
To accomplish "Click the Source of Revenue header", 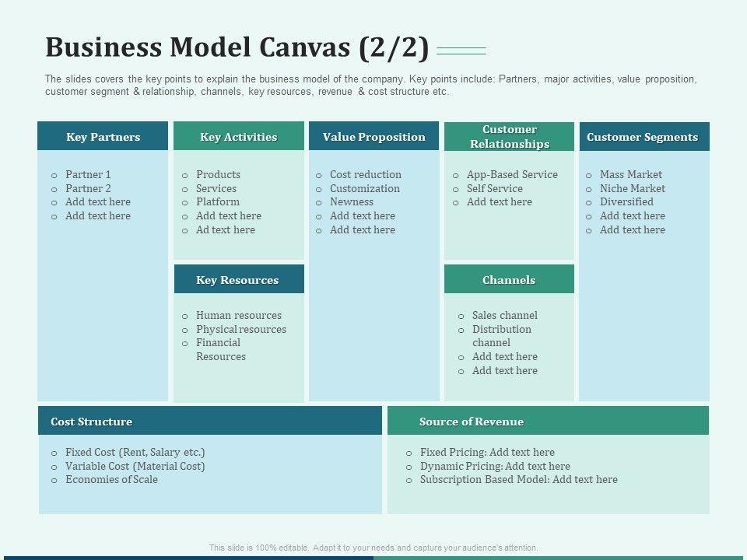I will pyautogui.click(x=548, y=422).
